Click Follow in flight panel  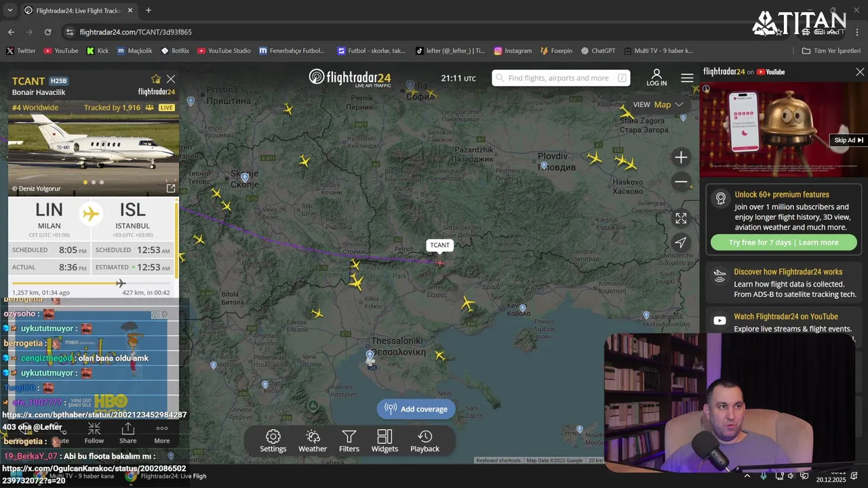[x=94, y=433]
